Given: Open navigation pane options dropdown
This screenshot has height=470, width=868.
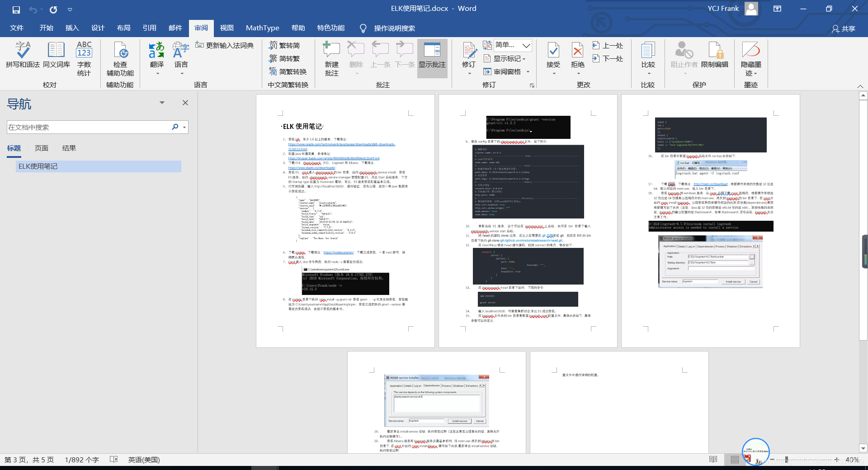Looking at the screenshot, I should click(162, 103).
